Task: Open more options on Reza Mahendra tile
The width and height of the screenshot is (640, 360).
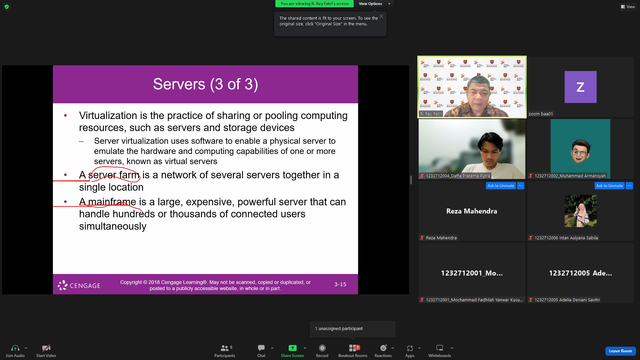Action: [x=521, y=186]
